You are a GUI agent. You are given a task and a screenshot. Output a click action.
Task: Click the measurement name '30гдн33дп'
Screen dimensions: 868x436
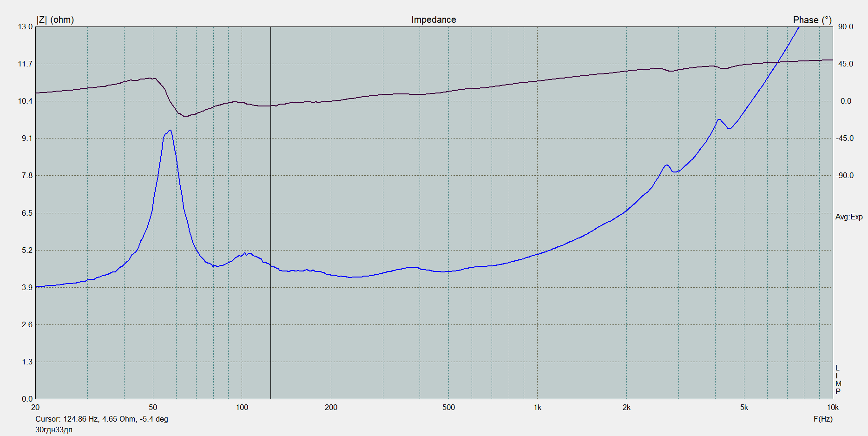coord(54,429)
